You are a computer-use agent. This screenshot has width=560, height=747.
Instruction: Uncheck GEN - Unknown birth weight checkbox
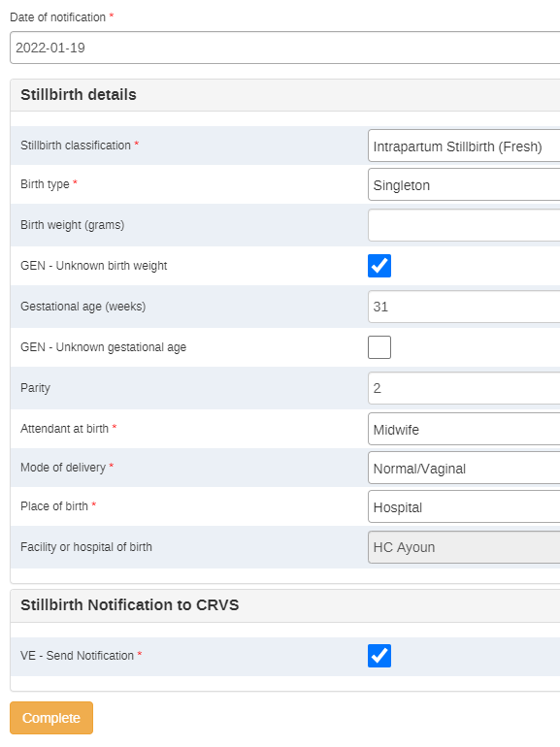379,266
